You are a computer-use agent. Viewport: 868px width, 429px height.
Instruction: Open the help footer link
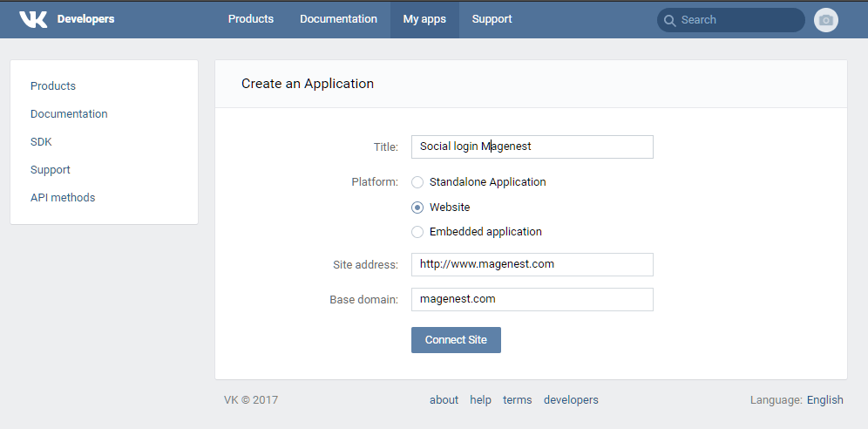click(x=480, y=399)
